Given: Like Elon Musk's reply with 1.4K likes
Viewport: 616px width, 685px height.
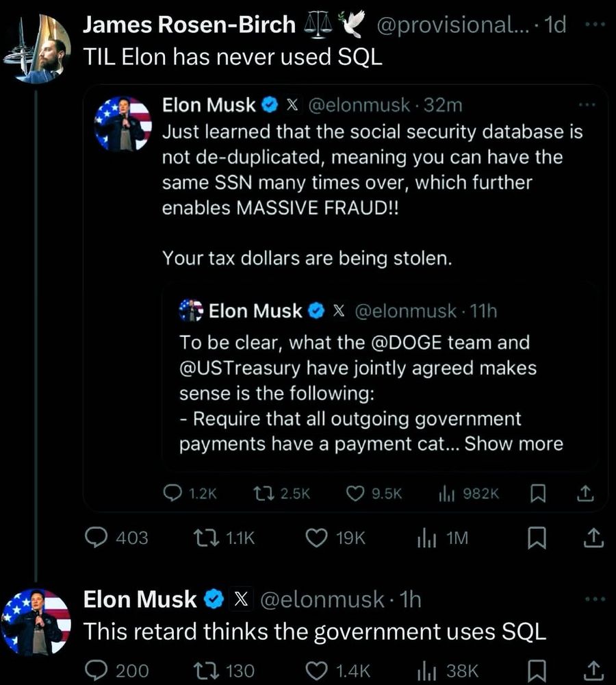Looking at the screenshot, I should point(317,671).
